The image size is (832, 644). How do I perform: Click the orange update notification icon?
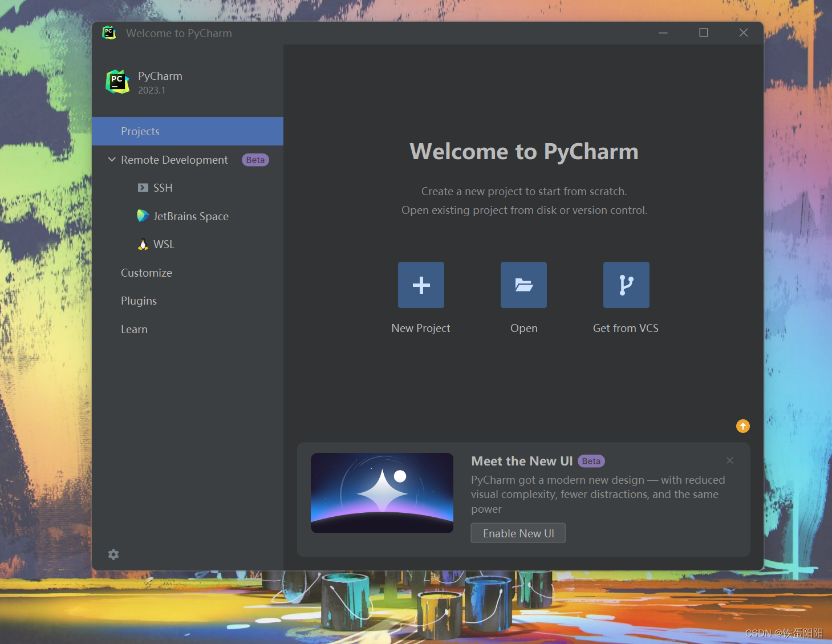click(x=743, y=426)
